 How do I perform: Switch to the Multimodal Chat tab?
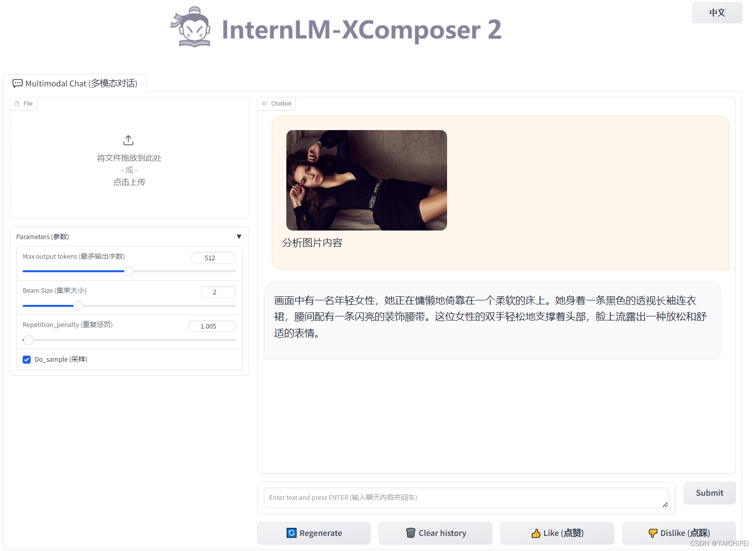pyautogui.click(x=75, y=83)
